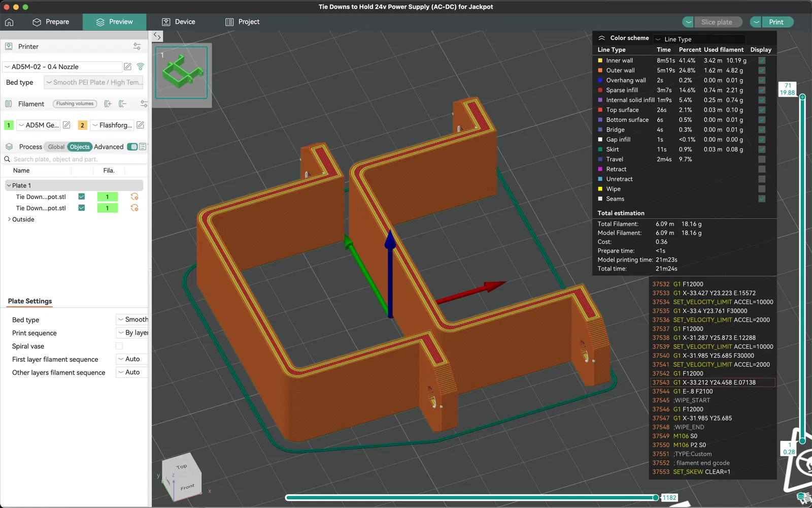Click the magnifier icon in the search box
This screenshot has width=812, height=508.
7,159
